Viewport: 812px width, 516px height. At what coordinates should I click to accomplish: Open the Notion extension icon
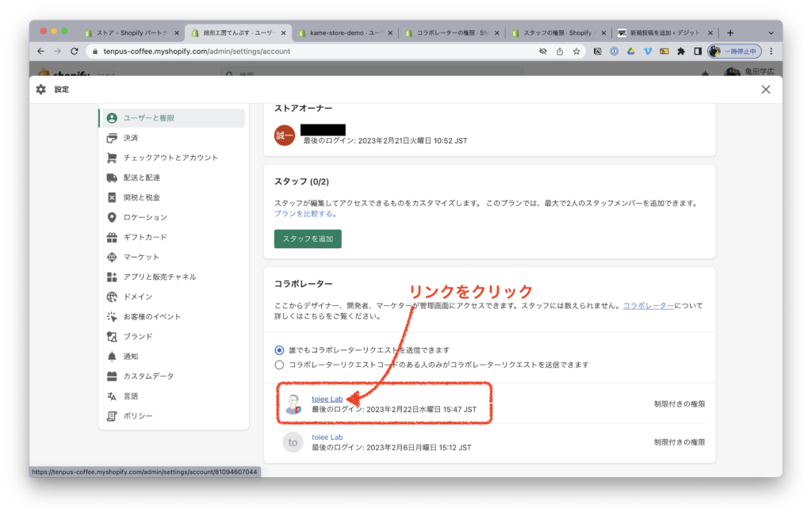(x=597, y=52)
